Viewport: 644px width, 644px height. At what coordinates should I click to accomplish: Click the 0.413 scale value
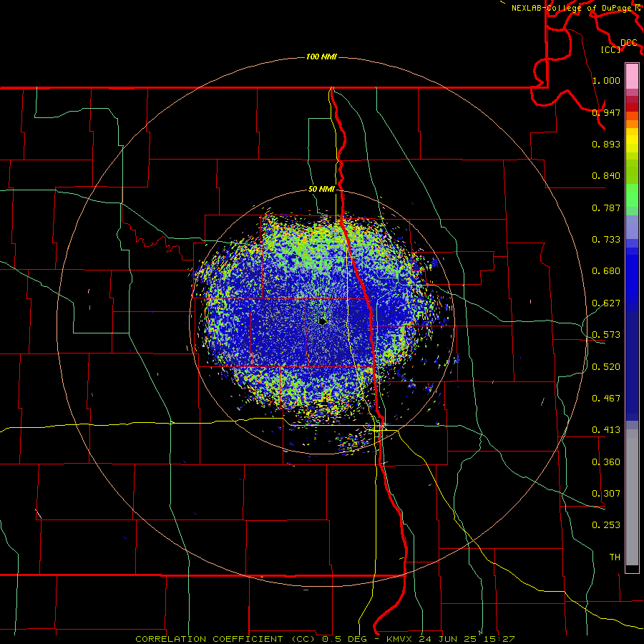pos(606,430)
